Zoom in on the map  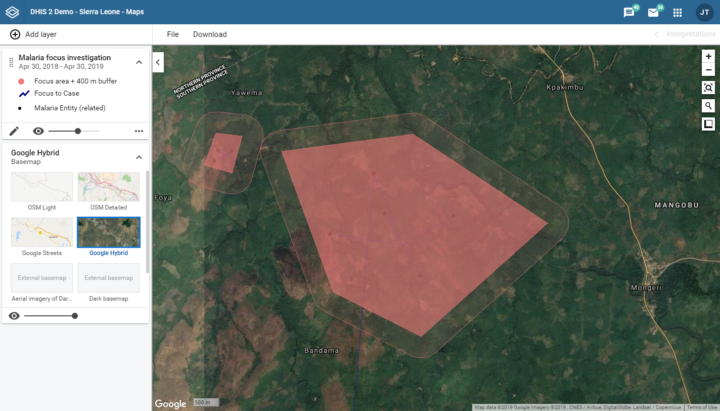point(708,56)
